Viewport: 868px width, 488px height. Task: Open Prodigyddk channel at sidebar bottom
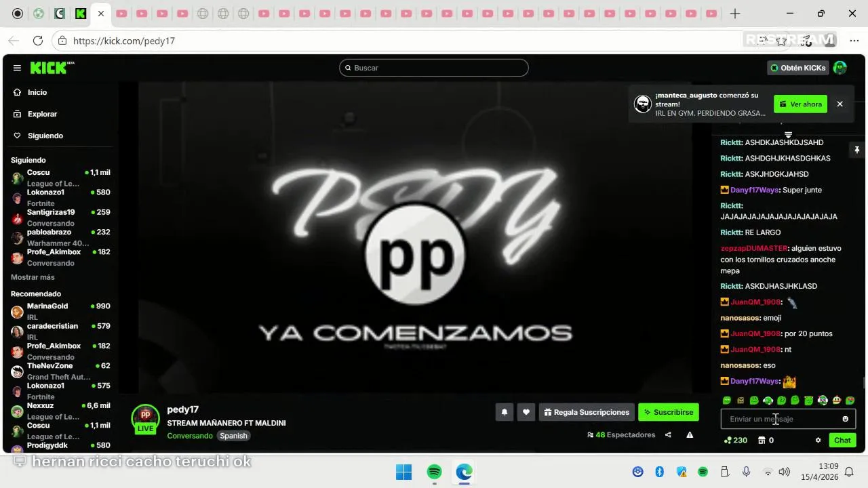tap(60, 447)
